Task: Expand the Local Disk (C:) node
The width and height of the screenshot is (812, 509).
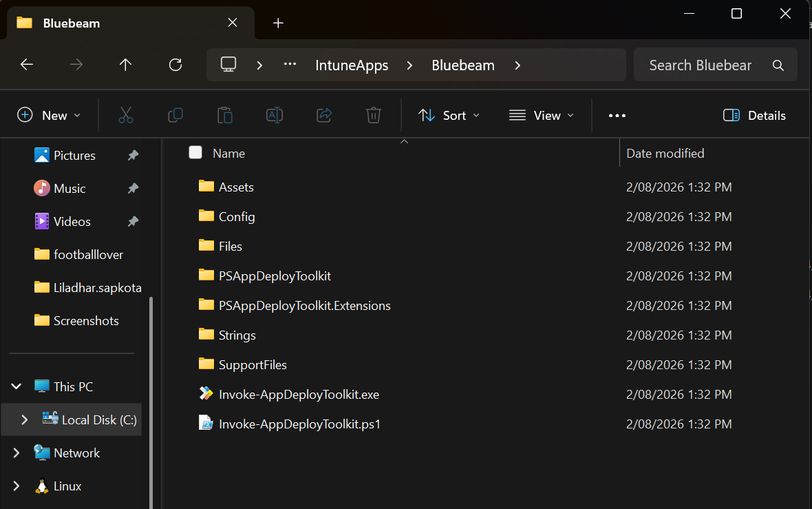Action: pos(24,419)
